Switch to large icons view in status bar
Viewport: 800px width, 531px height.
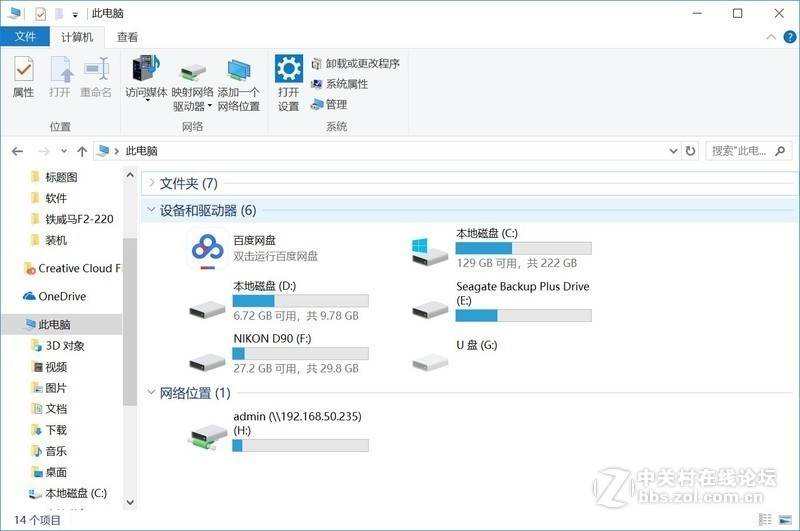coord(786,520)
